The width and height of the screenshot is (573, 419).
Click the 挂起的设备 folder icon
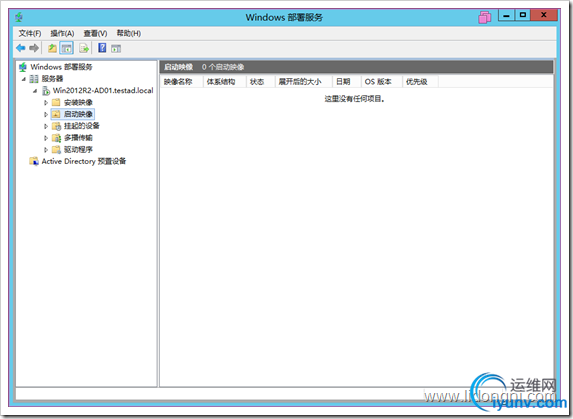[x=56, y=126]
